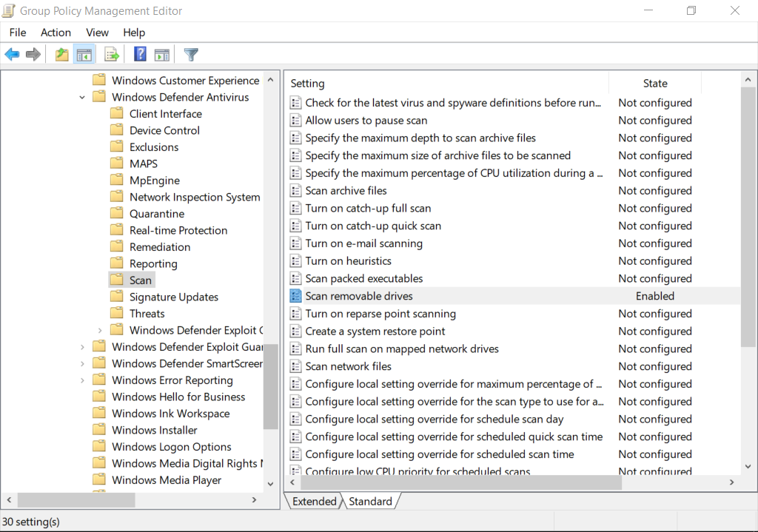Click the settings list scroll down arrow
Screen dimensions: 758x532
(x=748, y=466)
